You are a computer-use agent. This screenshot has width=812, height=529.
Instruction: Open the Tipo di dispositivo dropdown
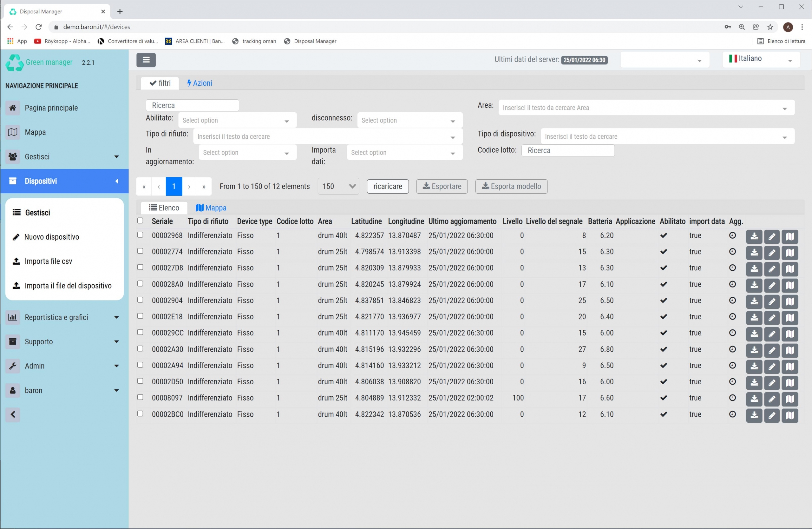667,136
